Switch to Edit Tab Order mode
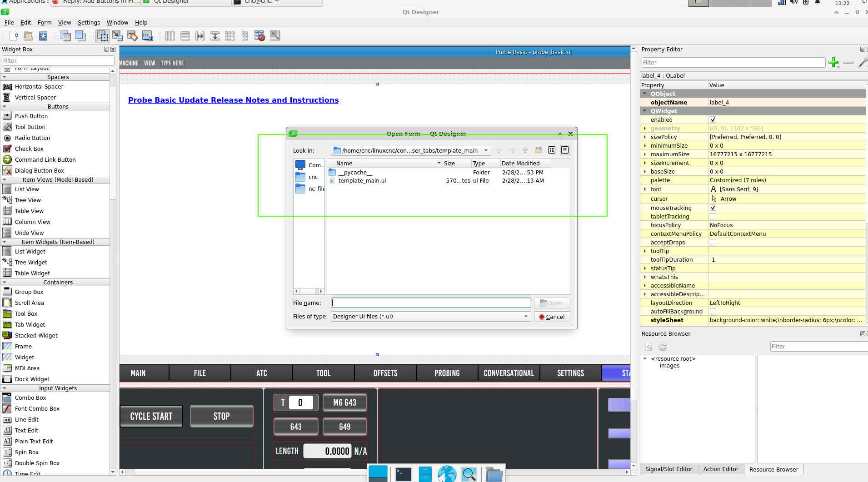This screenshot has width=868, height=482. click(x=147, y=36)
